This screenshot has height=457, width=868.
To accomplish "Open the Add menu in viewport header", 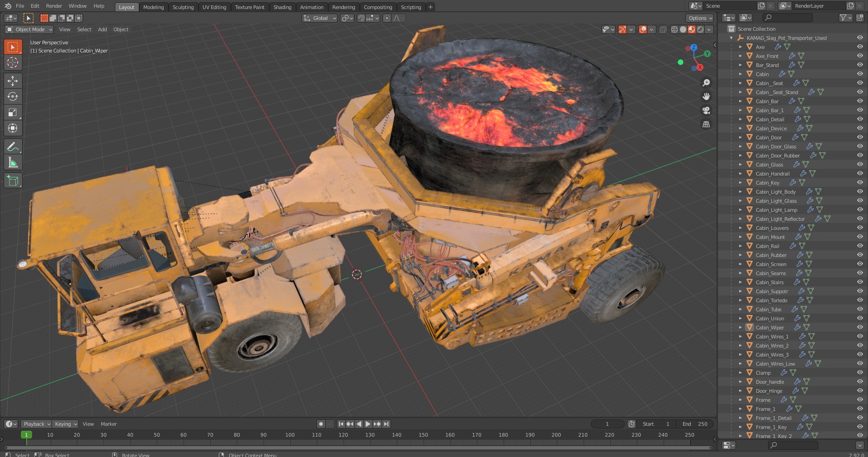I will click(103, 29).
